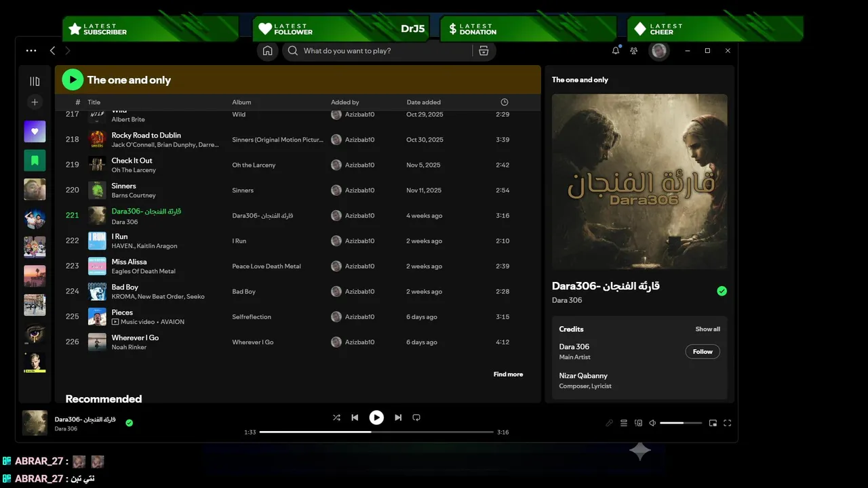868x488 pixels.
Task: Click the search field 'What do you want to play?'
Action: coord(377,51)
